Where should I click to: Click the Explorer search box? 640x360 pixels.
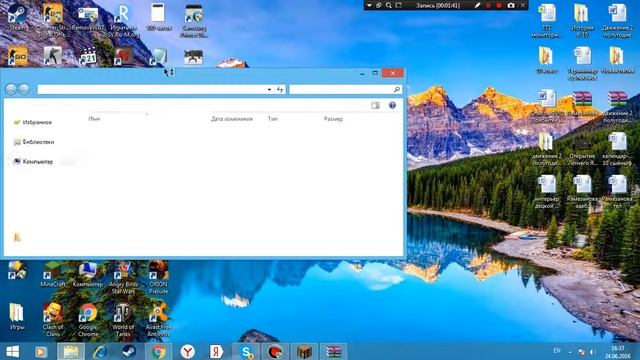(345, 89)
